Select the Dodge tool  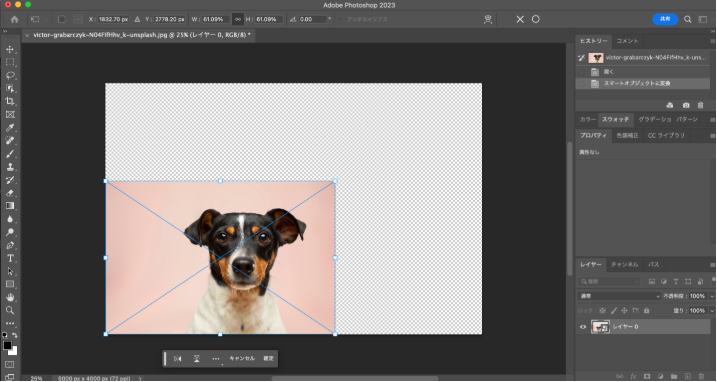pos(10,232)
